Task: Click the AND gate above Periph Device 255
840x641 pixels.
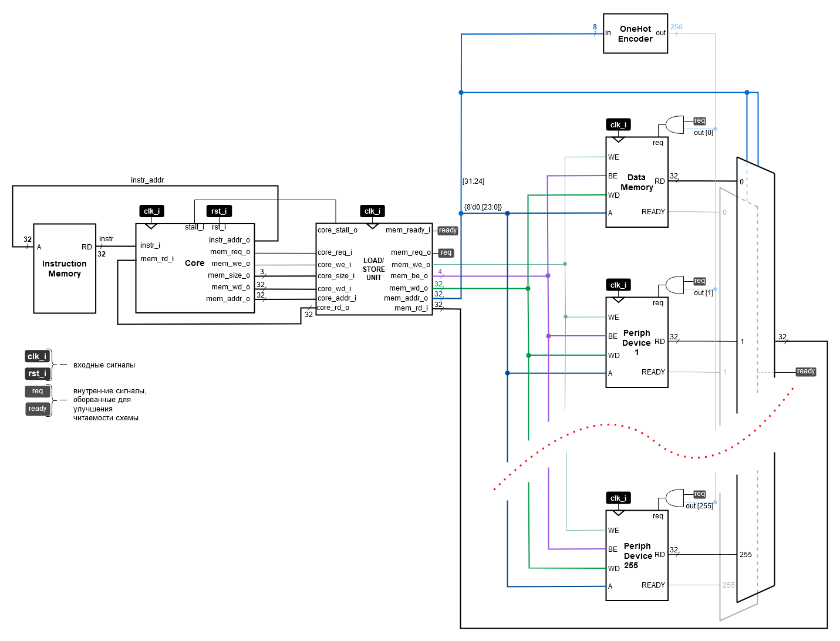Action: (x=675, y=498)
